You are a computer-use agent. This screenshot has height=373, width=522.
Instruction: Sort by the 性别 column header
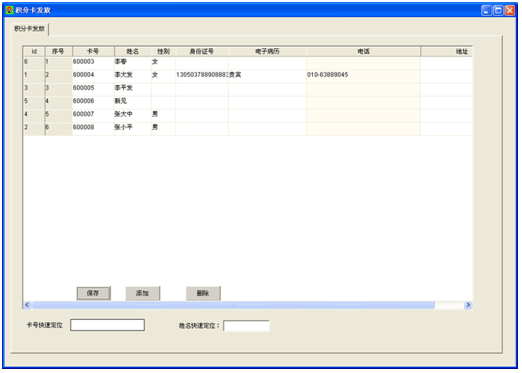click(x=163, y=51)
